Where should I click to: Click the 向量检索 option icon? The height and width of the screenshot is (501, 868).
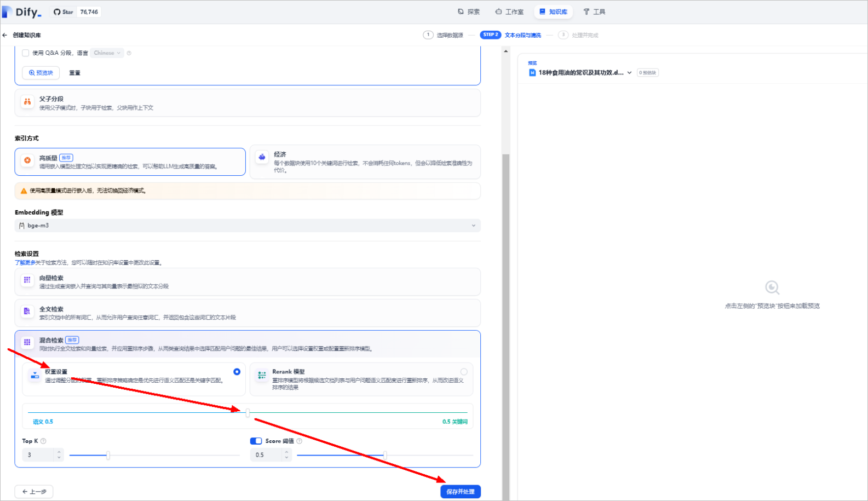click(x=27, y=280)
